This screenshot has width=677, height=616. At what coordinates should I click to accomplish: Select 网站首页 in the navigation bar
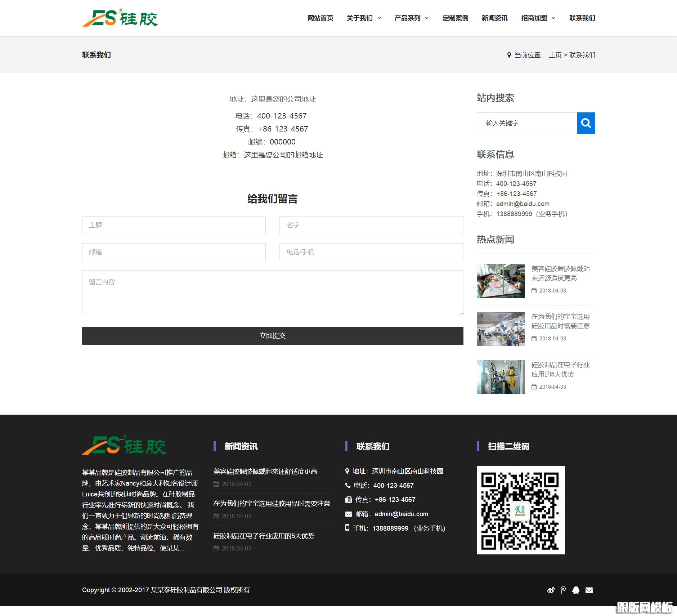click(x=320, y=18)
